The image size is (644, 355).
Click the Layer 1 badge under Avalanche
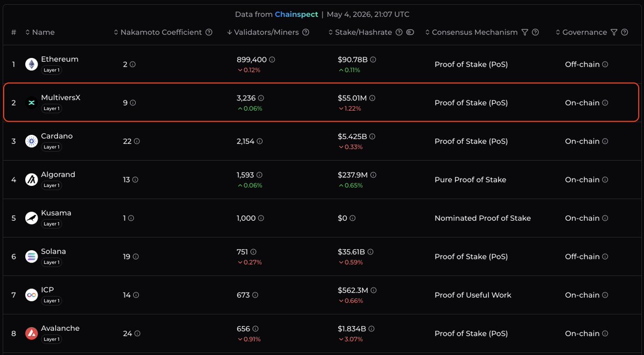[52, 339]
